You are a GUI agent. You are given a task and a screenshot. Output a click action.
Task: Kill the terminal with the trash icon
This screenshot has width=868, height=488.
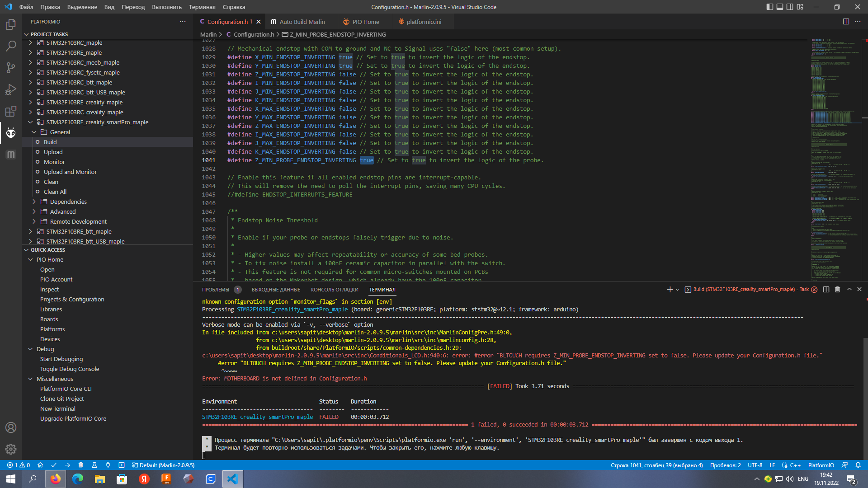click(837, 289)
